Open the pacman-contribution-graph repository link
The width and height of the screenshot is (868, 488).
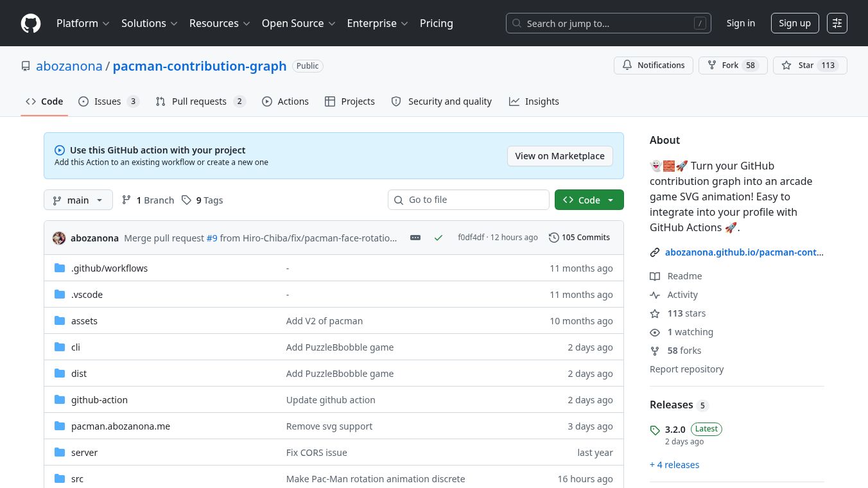200,66
